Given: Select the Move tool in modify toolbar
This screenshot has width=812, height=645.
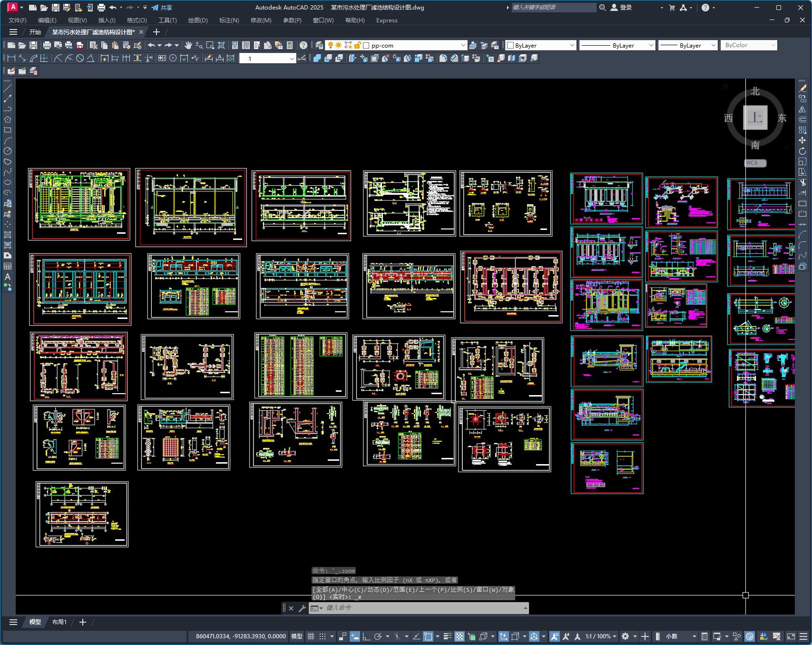Looking at the screenshot, I should 802,140.
